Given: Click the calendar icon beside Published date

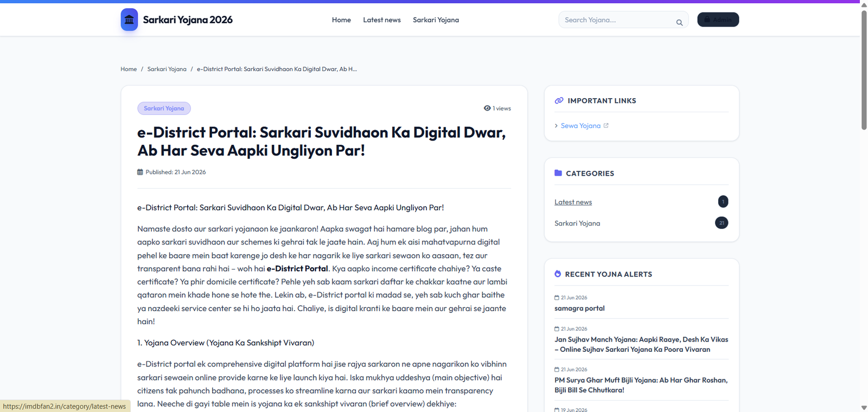Looking at the screenshot, I should [140, 172].
